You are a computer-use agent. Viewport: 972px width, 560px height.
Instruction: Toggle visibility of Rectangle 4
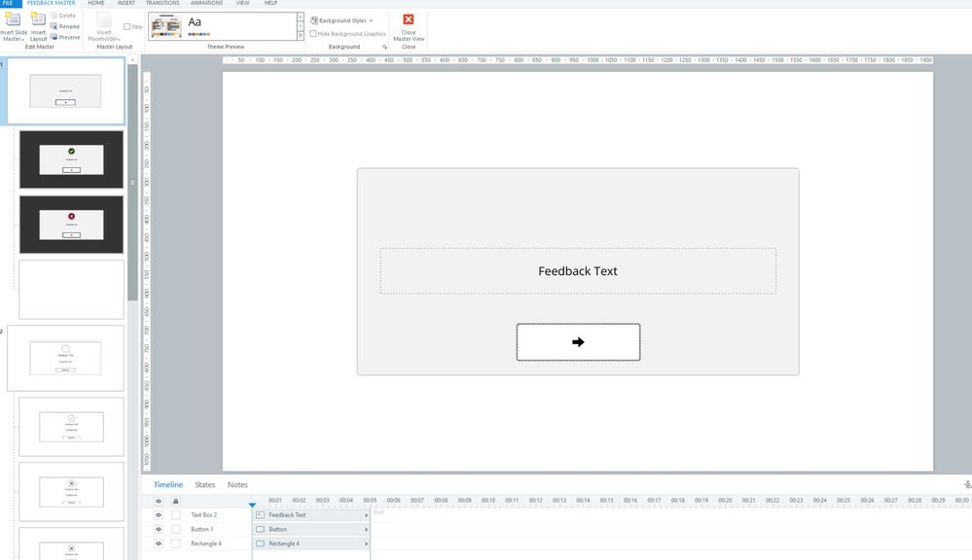tap(158, 543)
